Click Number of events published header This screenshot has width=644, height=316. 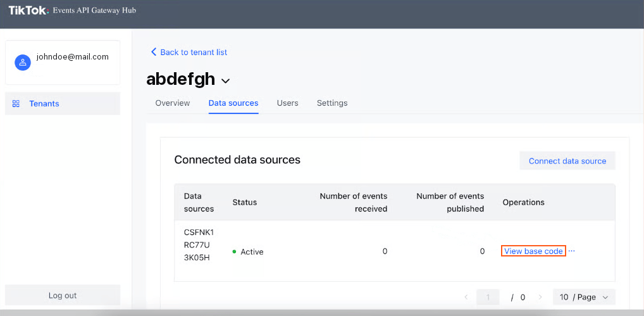coord(450,202)
